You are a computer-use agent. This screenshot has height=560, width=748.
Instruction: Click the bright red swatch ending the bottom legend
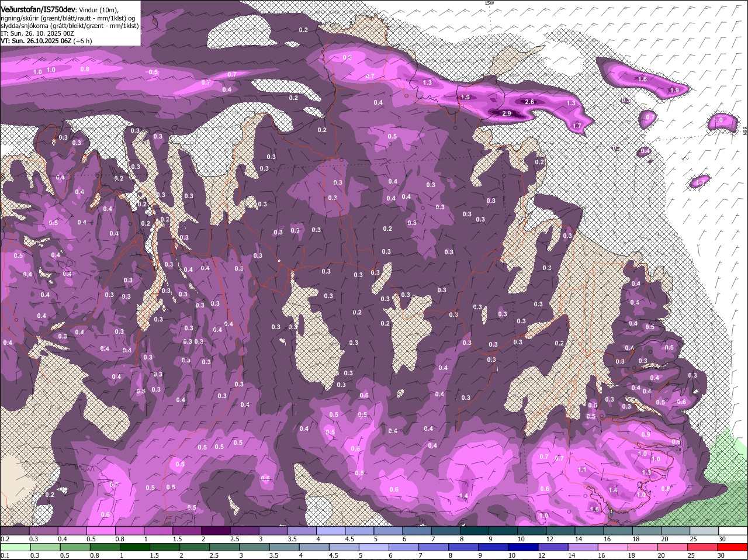(x=733, y=547)
